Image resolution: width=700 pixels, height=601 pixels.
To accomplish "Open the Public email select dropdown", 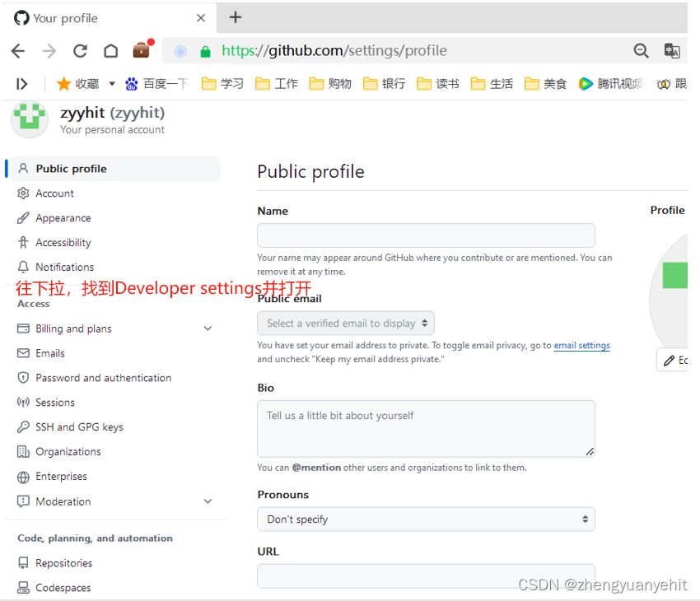I will click(346, 323).
